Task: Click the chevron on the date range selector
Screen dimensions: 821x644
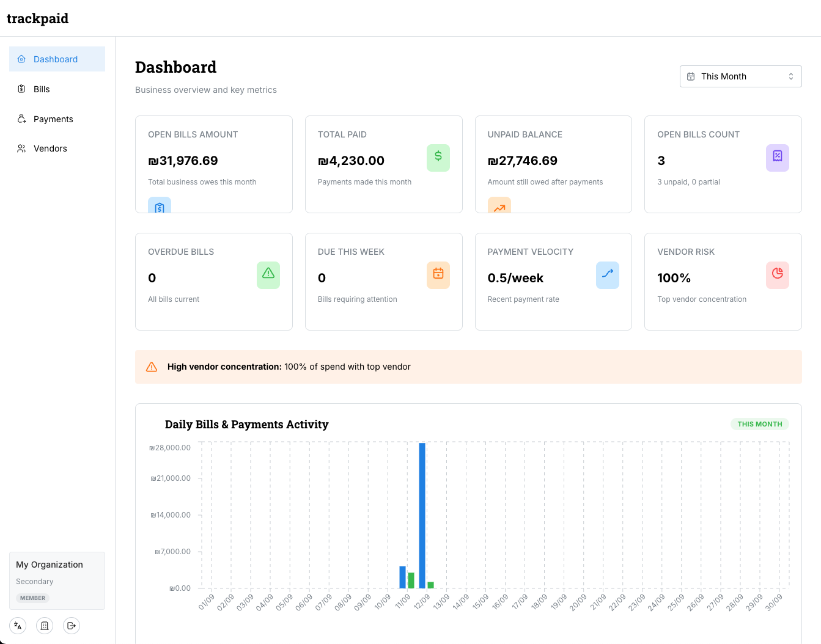Action: (x=790, y=76)
